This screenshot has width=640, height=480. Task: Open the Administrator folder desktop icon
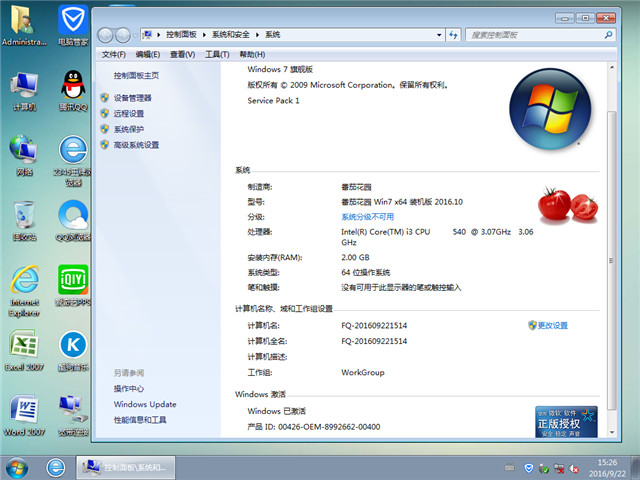[x=24, y=24]
